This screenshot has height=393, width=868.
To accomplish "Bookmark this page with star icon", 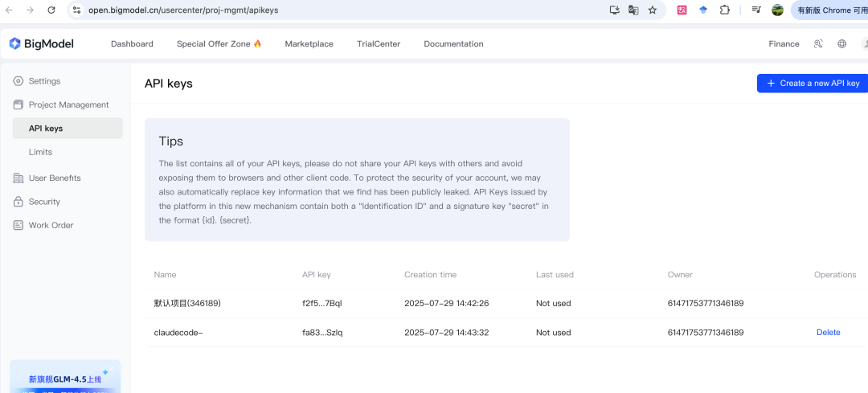I will coord(652,10).
